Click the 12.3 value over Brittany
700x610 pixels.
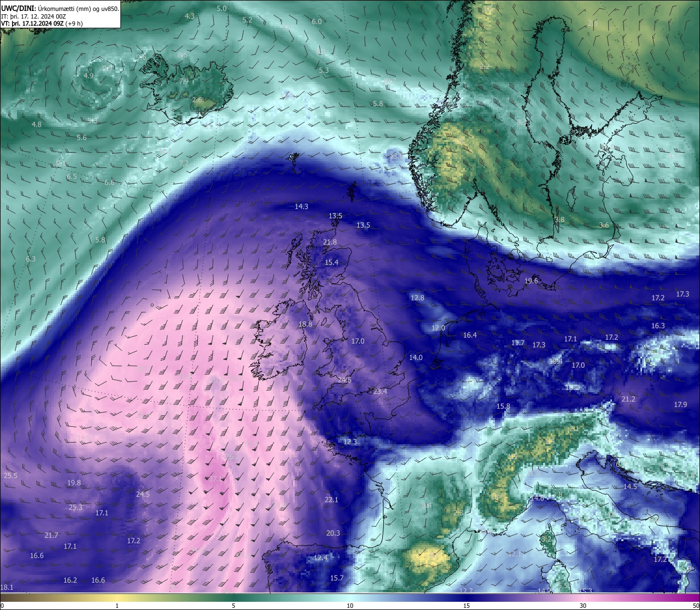[x=350, y=441]
